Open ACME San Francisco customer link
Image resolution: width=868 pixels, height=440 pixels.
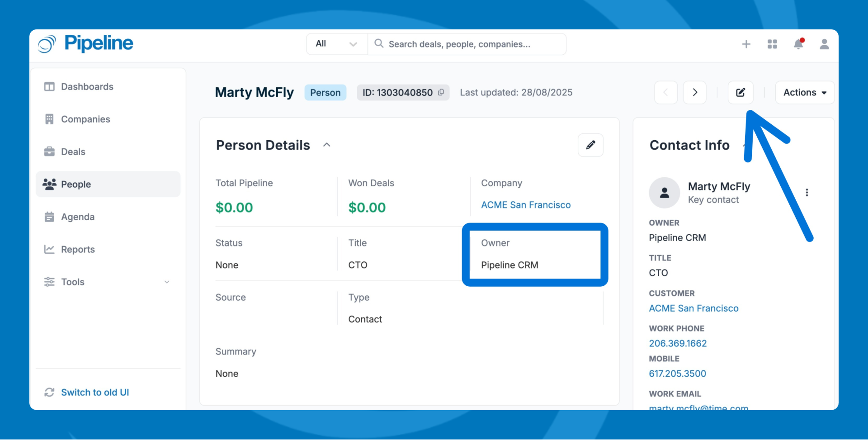point(693,308)
